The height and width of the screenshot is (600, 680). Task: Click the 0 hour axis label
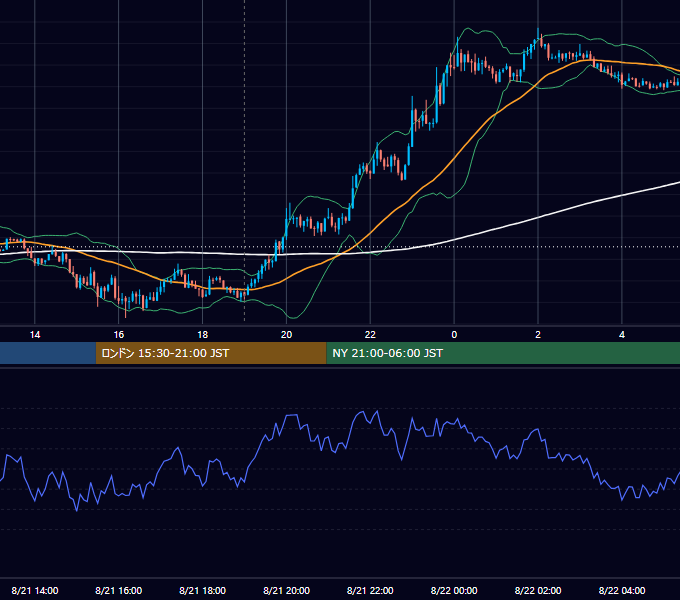[x=454, y=335]
